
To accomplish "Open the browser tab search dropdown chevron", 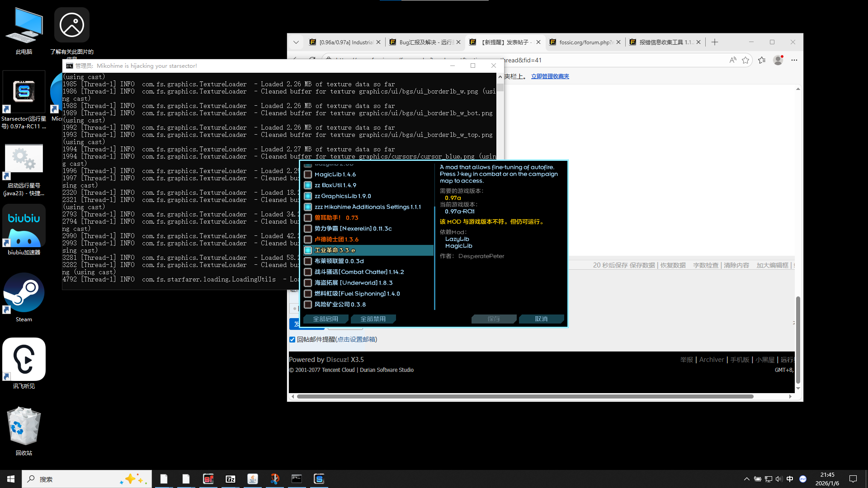I will (x=296, y=42).
